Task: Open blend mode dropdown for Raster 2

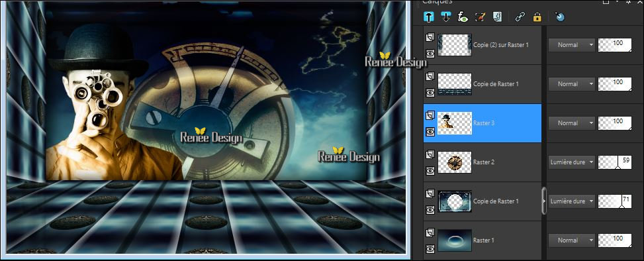Action: 572,162
